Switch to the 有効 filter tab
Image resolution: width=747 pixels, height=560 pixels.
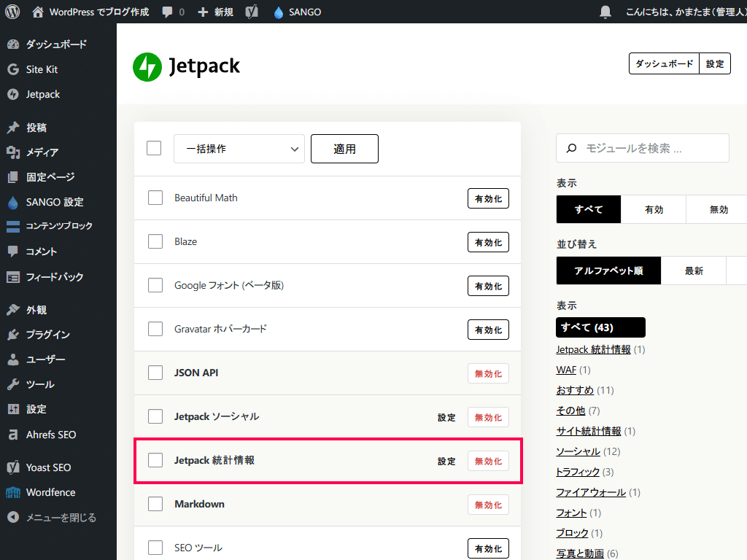(x=654, y=209)
